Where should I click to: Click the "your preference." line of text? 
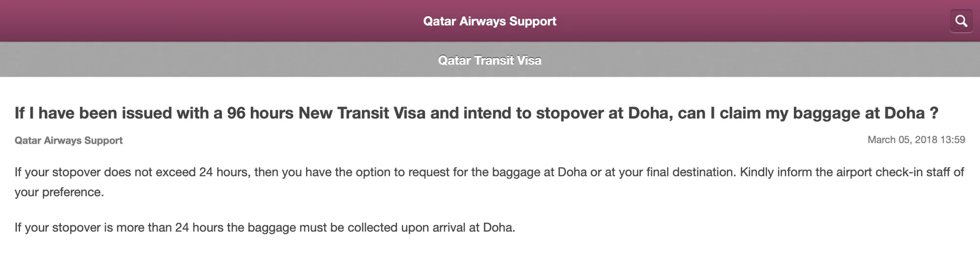(x=59, y=192)
